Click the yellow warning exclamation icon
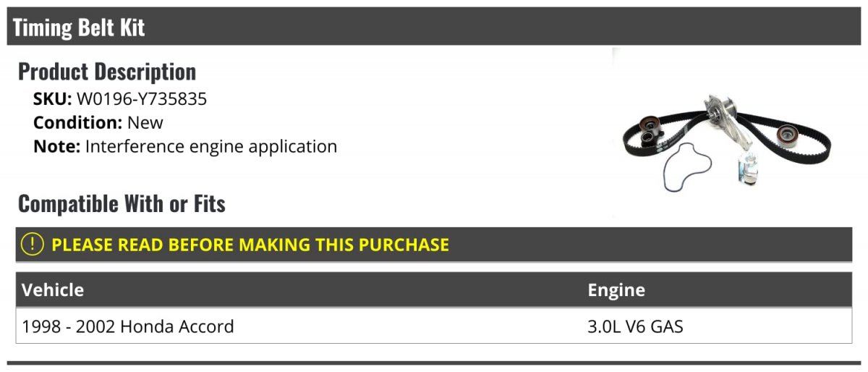868x372 pixels. point(33,244)
